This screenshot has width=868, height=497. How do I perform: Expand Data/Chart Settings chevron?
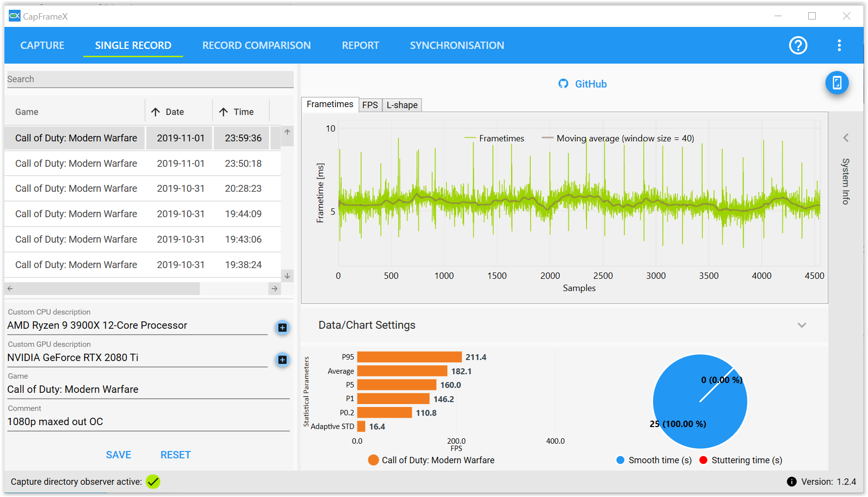pos(802,325)
